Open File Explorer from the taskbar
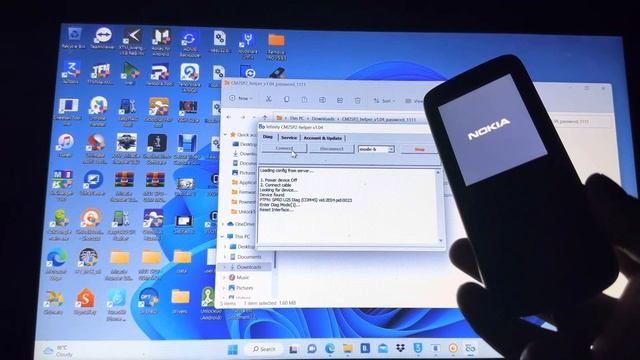Image resolution: width=640 pixels, height=360 pixels. click(347, 348)
